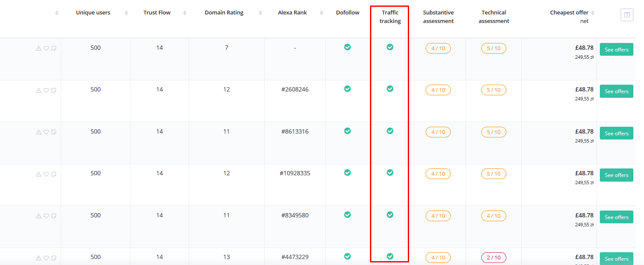
Task: Toggle heart favorite on the #8349580 row
Action: pyautogui.click(x=46, y=216)
